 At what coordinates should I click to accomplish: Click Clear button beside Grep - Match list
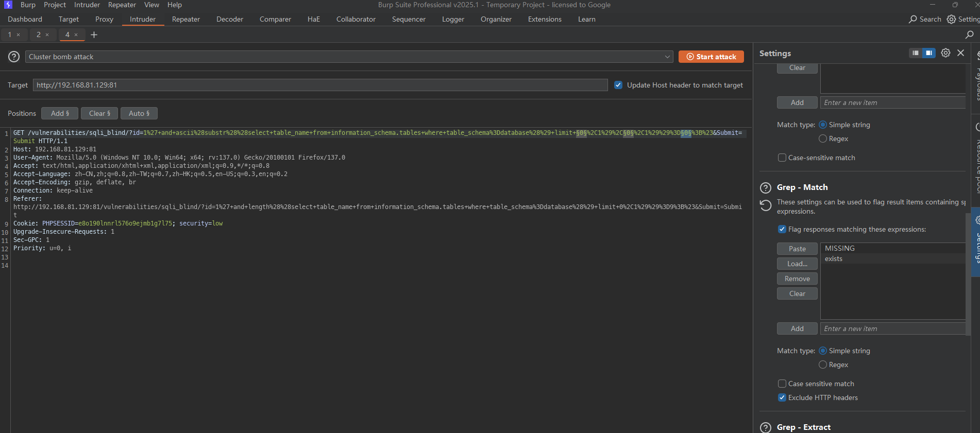coord(797,293)
